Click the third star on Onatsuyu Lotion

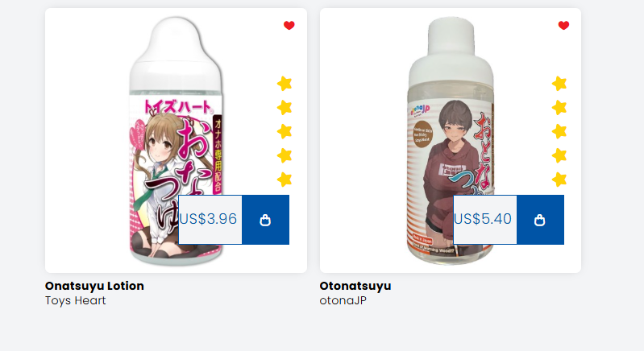coord(285,131)
